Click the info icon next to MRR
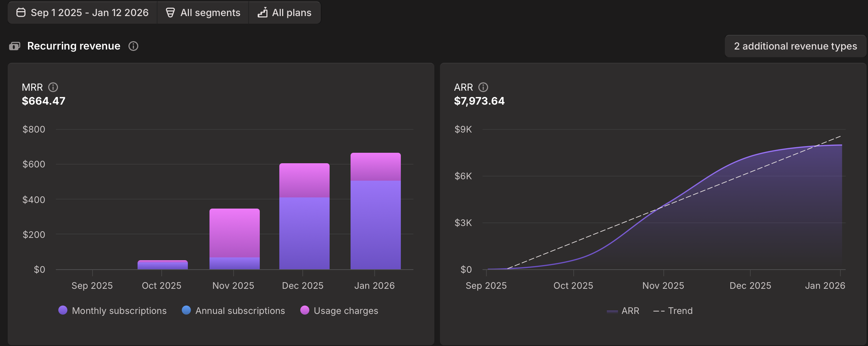This screenshot has width=868, height=346. pos(53,87)
